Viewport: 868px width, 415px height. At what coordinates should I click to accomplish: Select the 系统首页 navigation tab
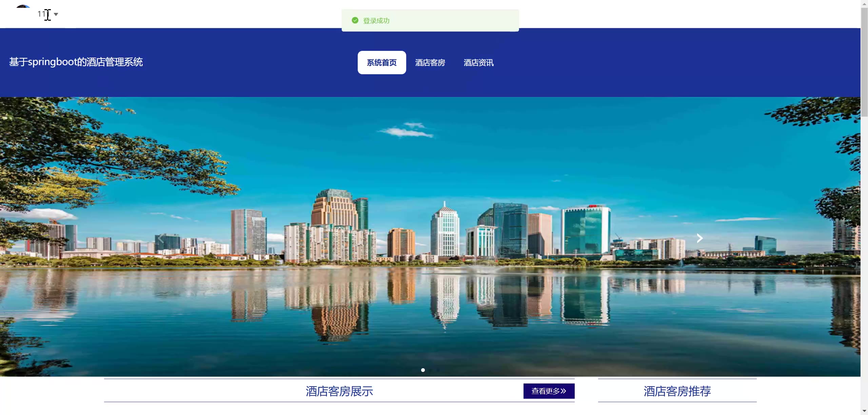[x=381, y=62]
